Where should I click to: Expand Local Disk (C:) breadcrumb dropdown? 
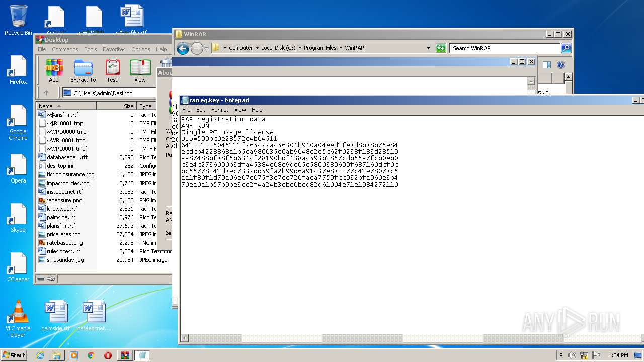(x=300, y=48)
